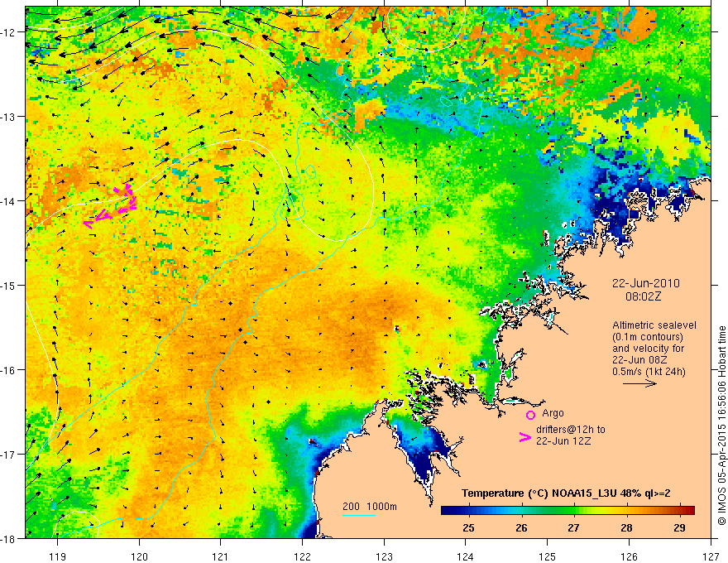
Task: Click the magenta Argo circle legend symbol
Action: 530,415
